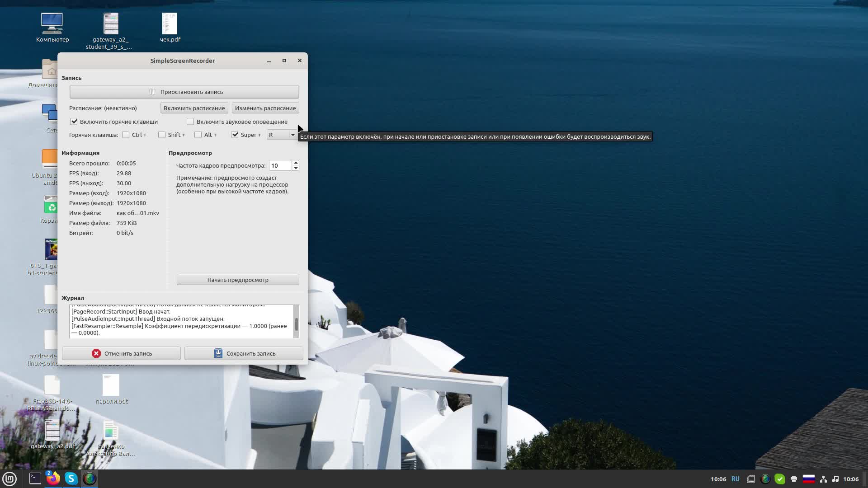868x488 pixels.
Task: Enable sound notification checkbox
Action: point(190,122)
